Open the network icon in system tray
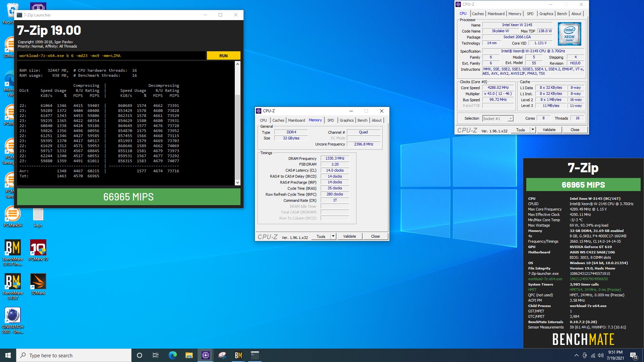644x362 pixels. click(593, 355)
